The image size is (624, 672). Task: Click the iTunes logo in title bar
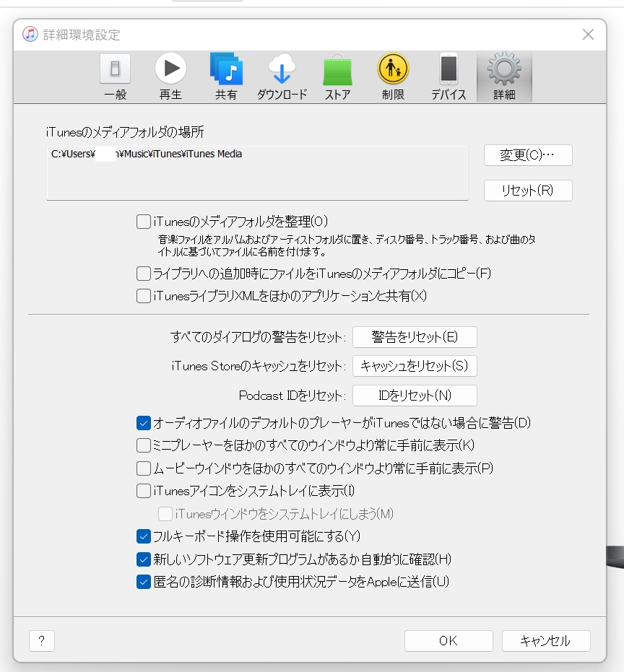(30, 35)
